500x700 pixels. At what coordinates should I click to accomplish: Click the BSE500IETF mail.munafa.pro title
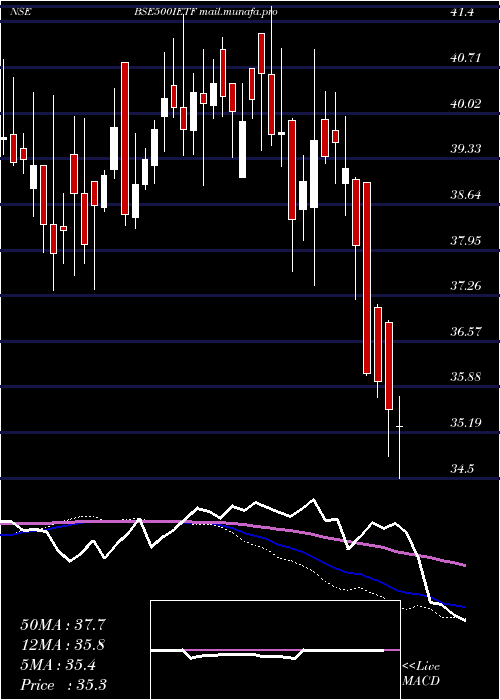coord(205,12)
